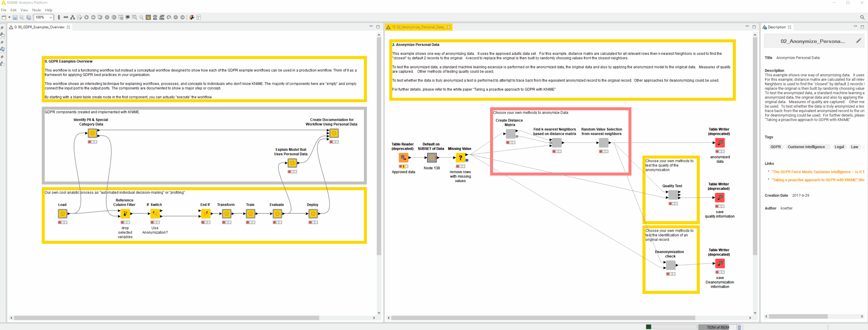
Task: Click the New workflow wizard icon
Action: point(4,17)
